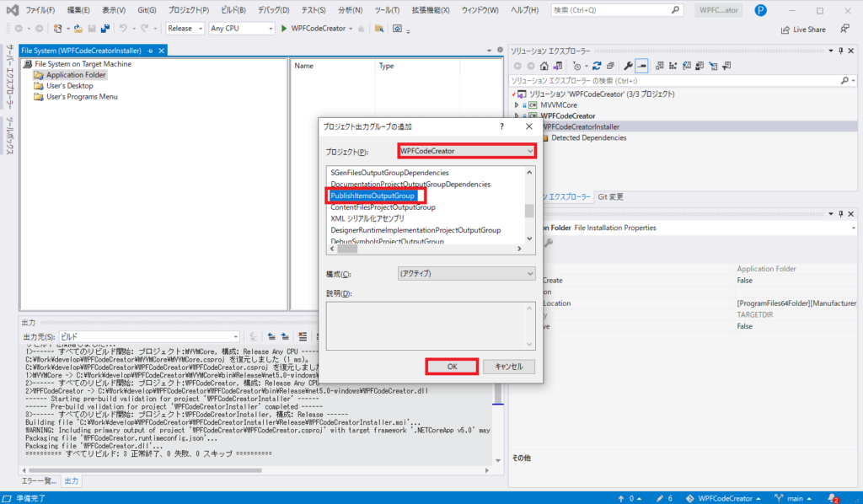Open the ビルド(B) menu
863x504 pixels.
233,10
